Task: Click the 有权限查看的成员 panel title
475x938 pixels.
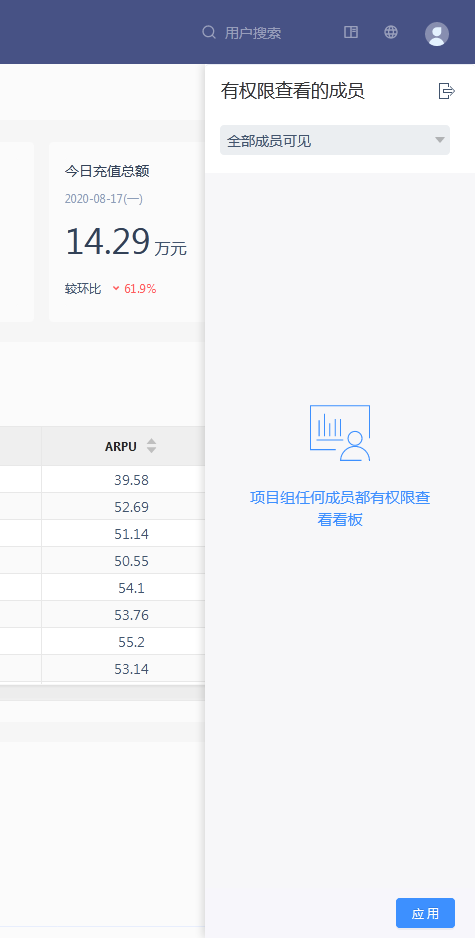Action: coord(293,91)
